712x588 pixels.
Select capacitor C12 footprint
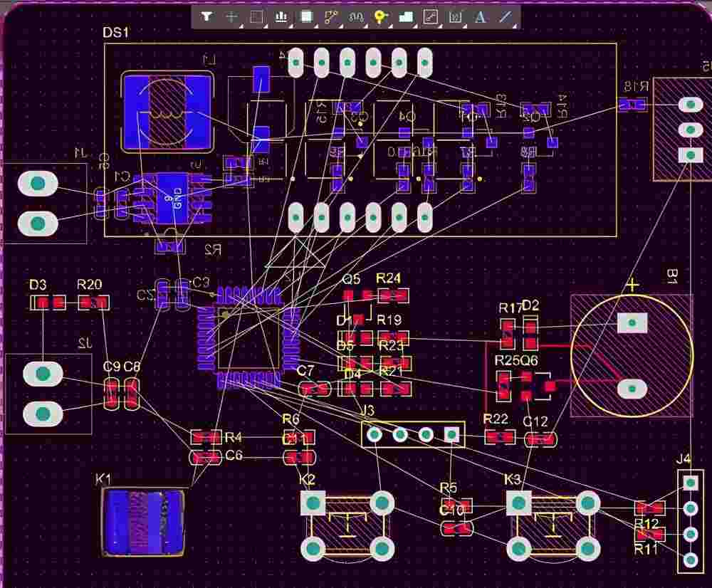540,439
